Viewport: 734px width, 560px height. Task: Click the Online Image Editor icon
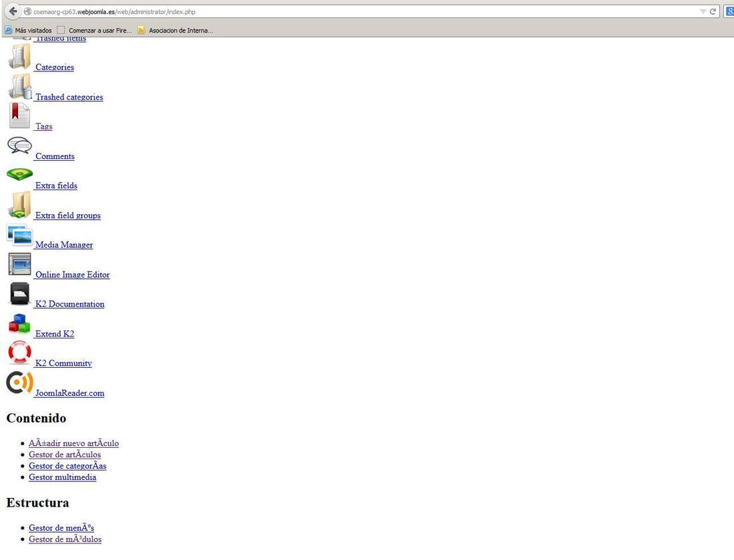[x=19, y=264]
